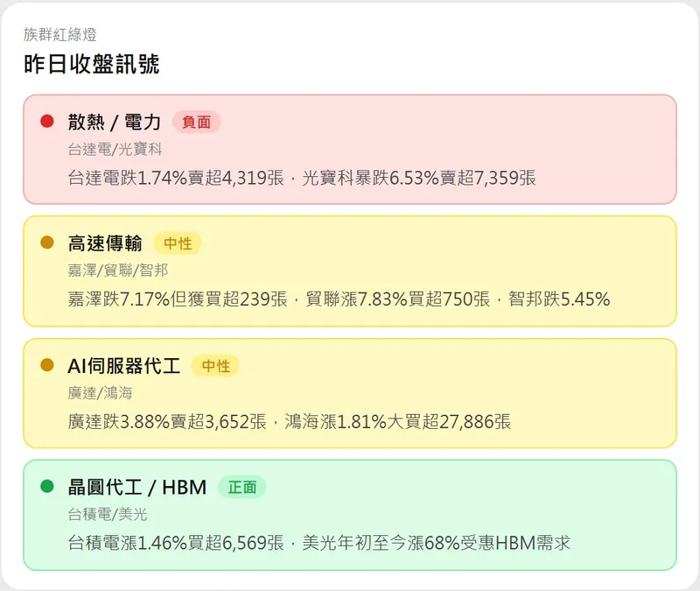Click the green dot next to 晶圓代工 / HBM

(x=47, y=486)
